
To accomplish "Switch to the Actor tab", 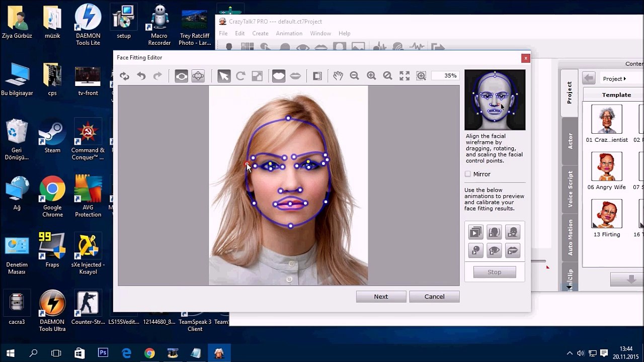I will (570, 141).
